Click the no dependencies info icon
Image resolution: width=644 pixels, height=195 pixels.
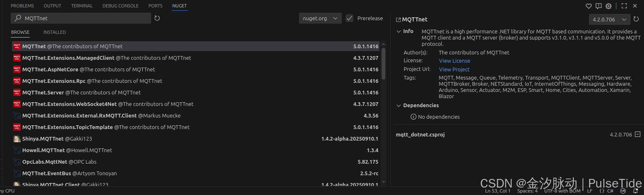pos(413,117)
